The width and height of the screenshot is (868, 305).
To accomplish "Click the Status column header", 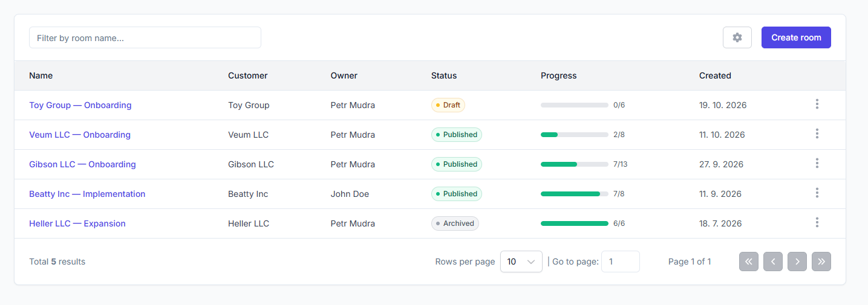I will (444, 75).
